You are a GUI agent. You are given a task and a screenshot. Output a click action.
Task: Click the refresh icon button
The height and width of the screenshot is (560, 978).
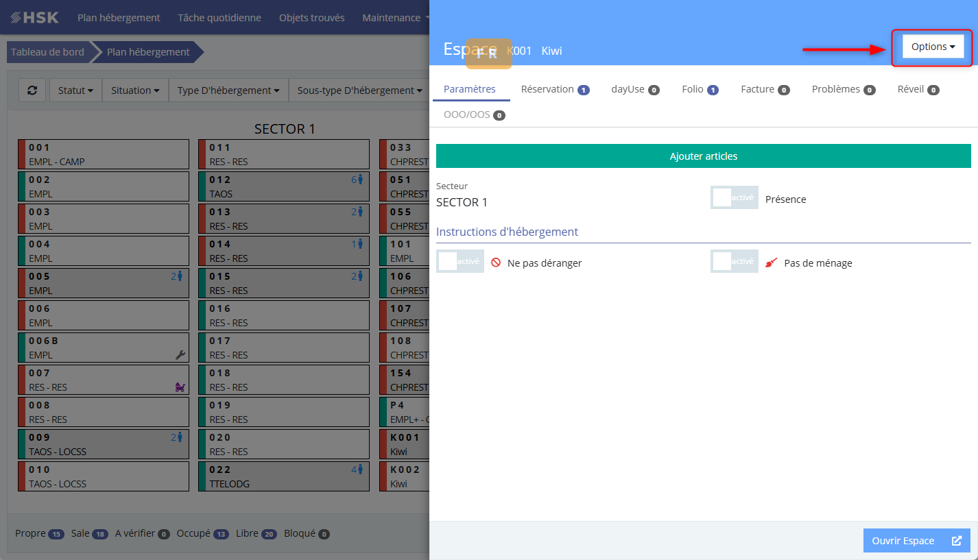click(x=32, y=90)
